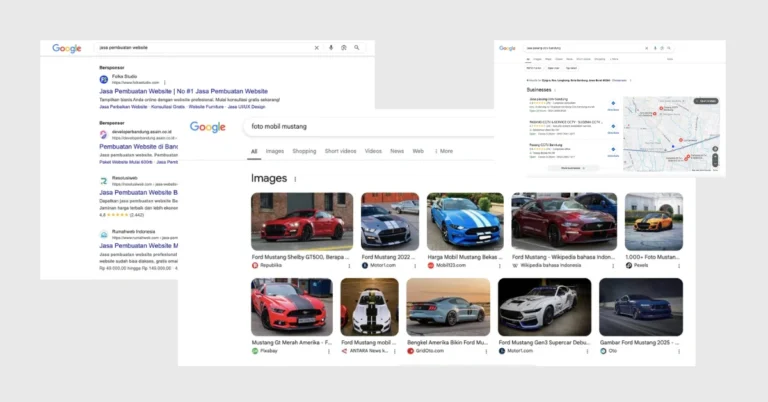Expand 'More businesses' in CCTV window
The image size is (768, 402).
click(573, 168)
